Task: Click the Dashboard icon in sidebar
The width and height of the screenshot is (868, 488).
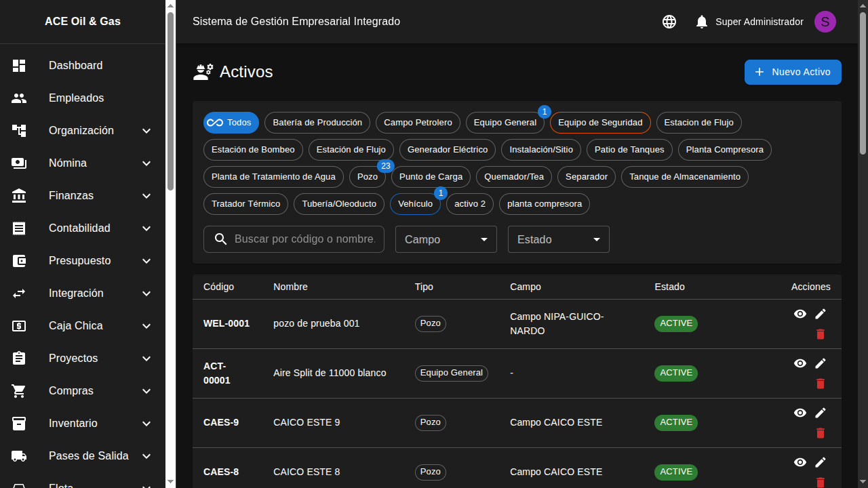Action: pos(19,66)
